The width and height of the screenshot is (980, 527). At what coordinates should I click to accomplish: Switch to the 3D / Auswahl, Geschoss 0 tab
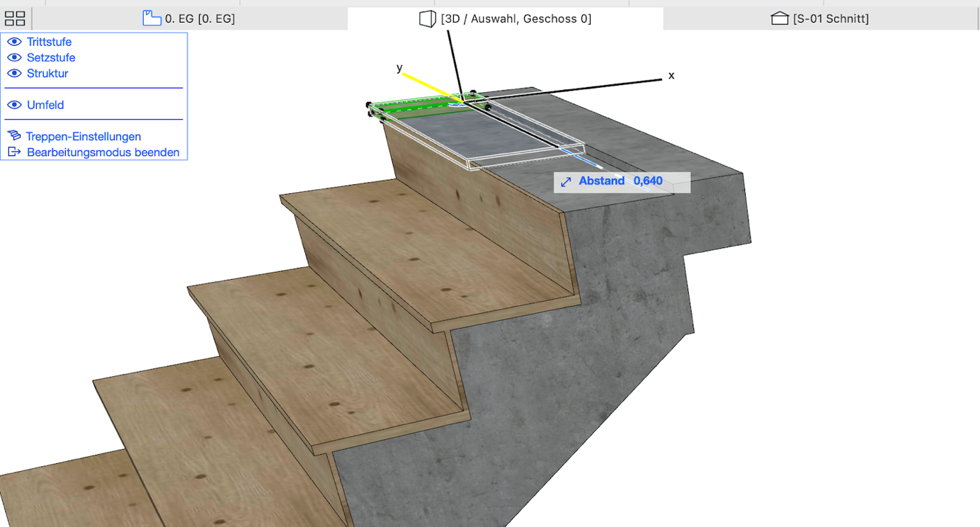tap(506, 18)
